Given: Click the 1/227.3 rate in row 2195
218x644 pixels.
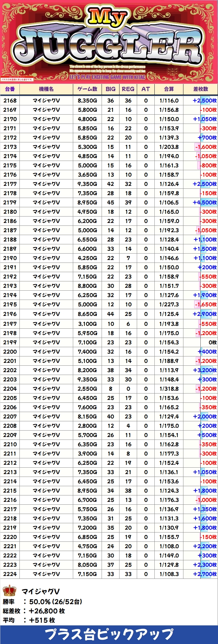Looking at the screenshot, I should pos(169,304).
